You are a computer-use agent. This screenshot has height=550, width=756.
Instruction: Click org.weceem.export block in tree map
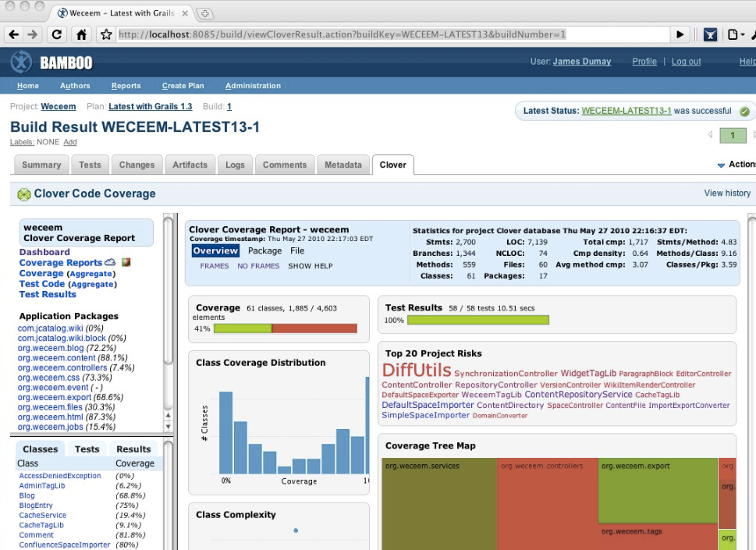point(657,491)
